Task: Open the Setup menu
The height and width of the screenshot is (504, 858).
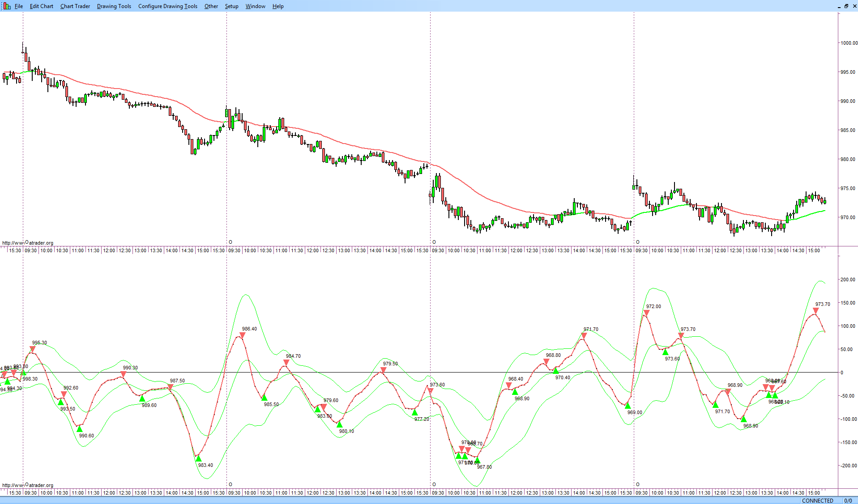Action: click(x=231, y=6)
